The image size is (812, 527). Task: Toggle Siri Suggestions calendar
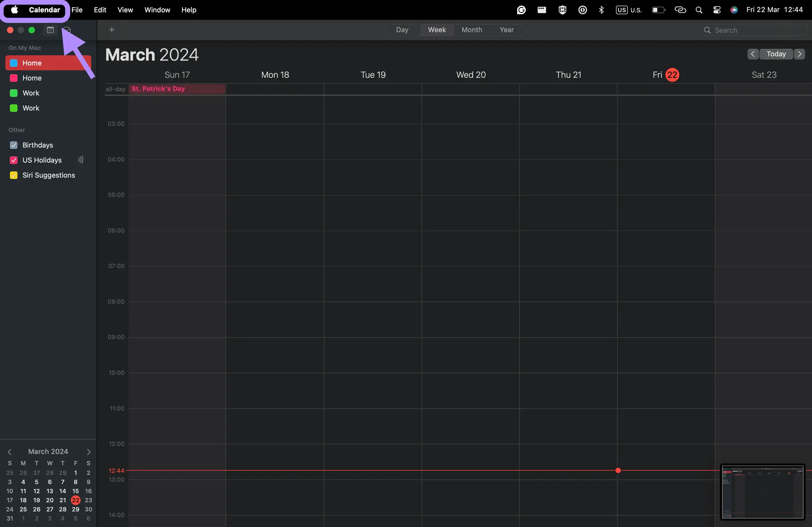[x=13, y=174]
